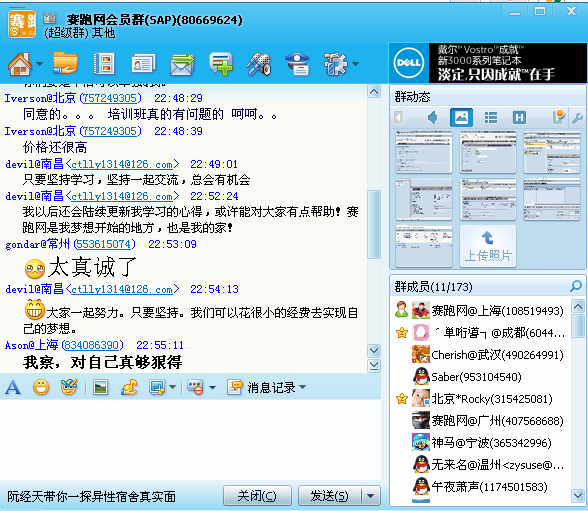Screen dimensions: 588x511
Task: Click the 发送(S) send button
Action: (329, 496)
